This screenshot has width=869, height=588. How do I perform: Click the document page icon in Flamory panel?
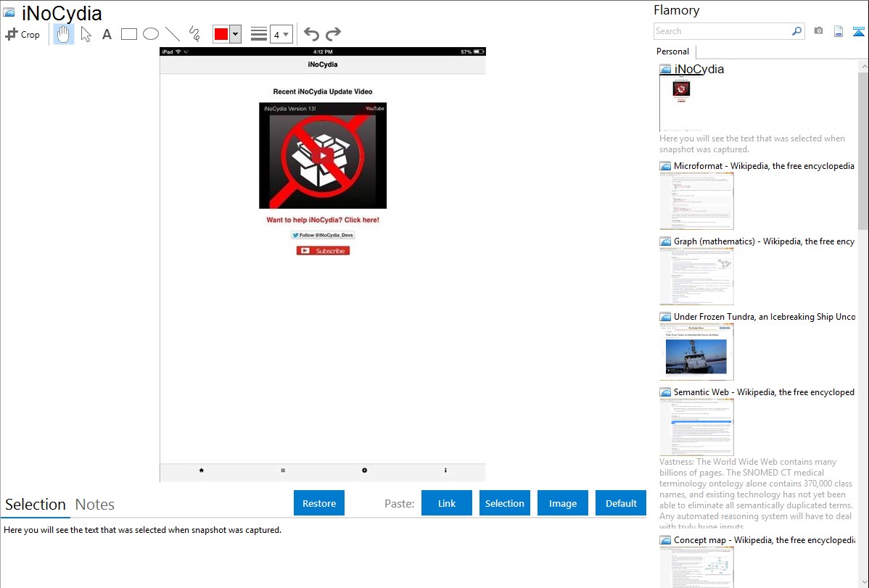coord(839,31)
